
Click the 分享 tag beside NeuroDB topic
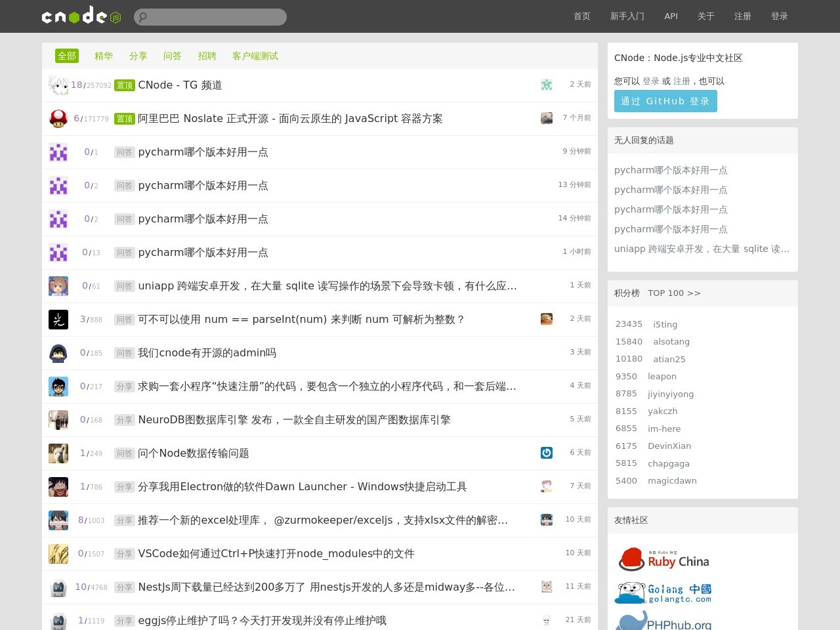(x=124, y=420)
